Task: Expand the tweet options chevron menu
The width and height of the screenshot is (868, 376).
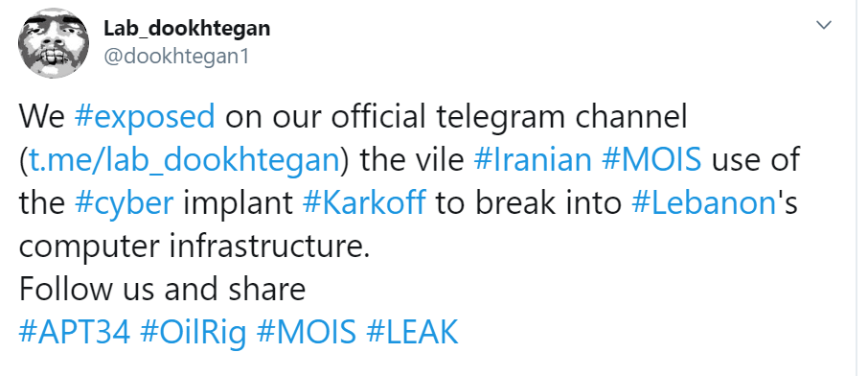Action: tap(824, 25)
